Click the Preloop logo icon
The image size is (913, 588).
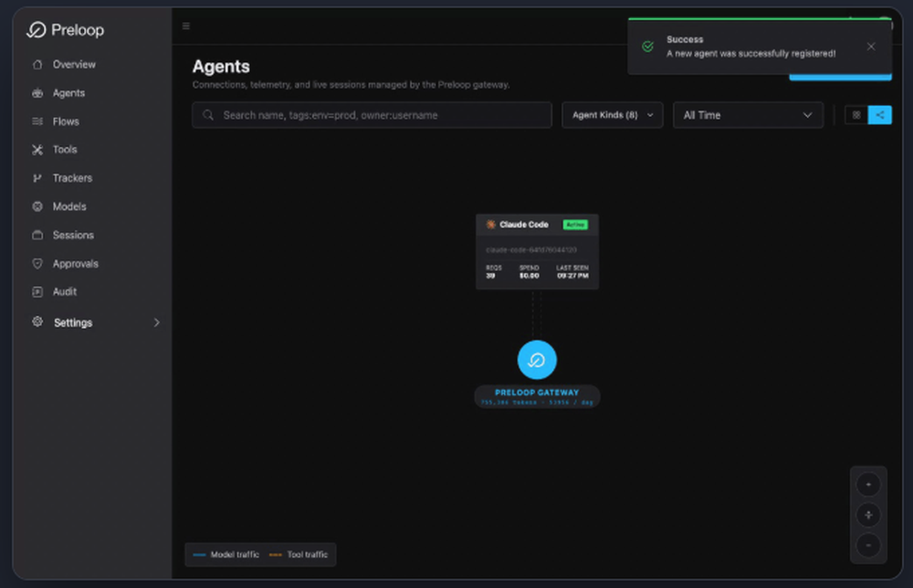point(37,30)
